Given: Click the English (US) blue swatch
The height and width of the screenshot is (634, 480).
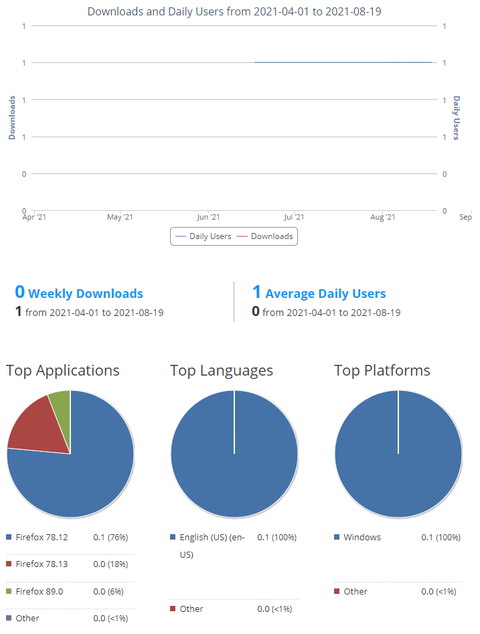Looking at the screenshot, I should 173,537.
